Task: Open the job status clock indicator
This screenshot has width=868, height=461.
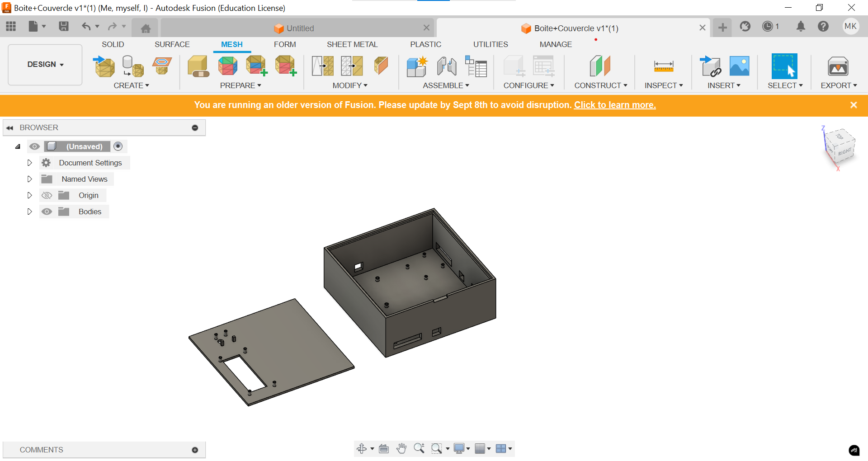Action: click(771, 27)
